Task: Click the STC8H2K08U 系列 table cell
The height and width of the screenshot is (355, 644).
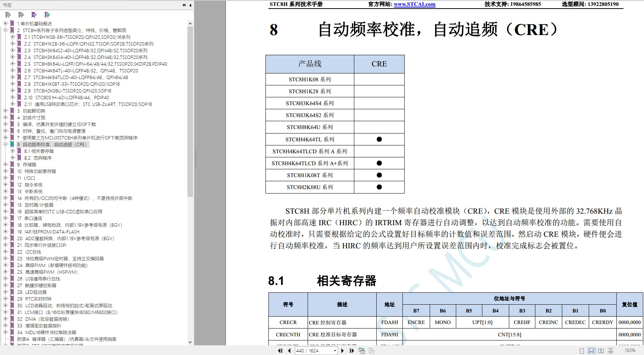Action: click(x=310, y=187)
